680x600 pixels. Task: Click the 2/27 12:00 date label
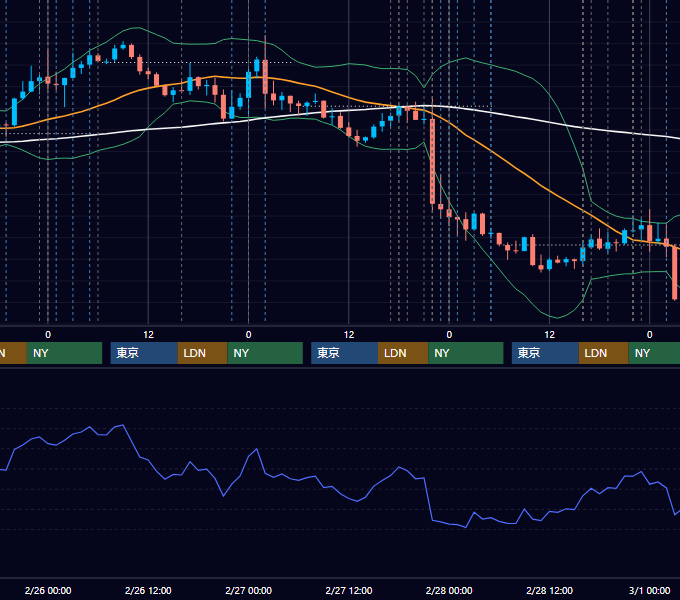349,590
